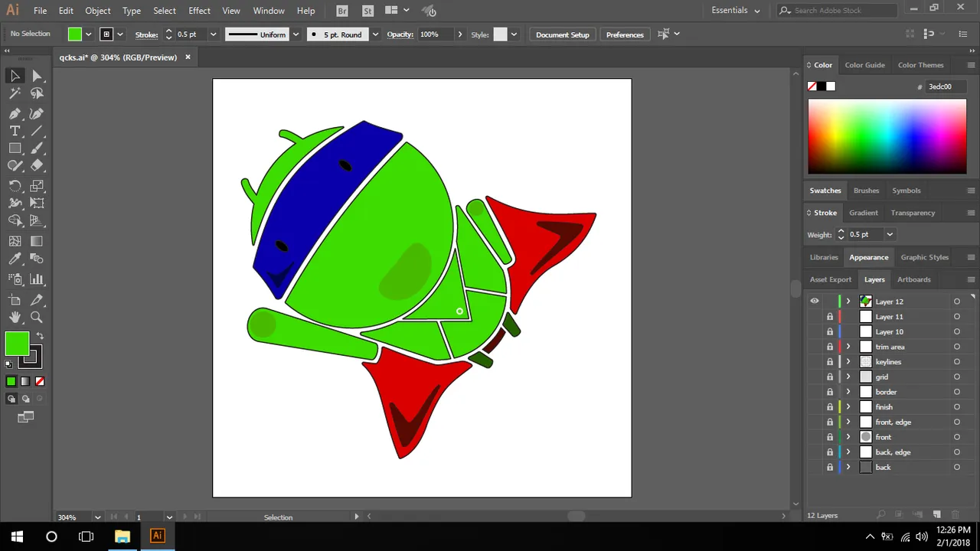This screenshot has width=980, height=551.
Task: Select the Shaper tool
Action: coord(15,166)
